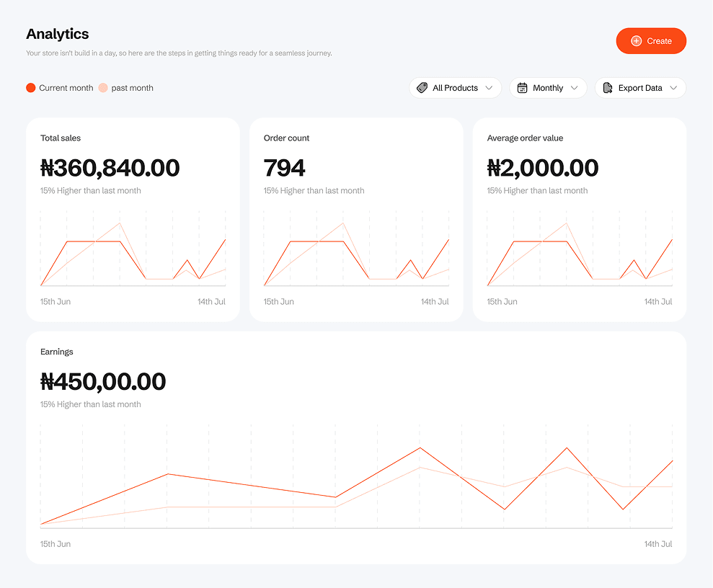Click the past month legend label
713x588 pixels.
click(132, 88)
